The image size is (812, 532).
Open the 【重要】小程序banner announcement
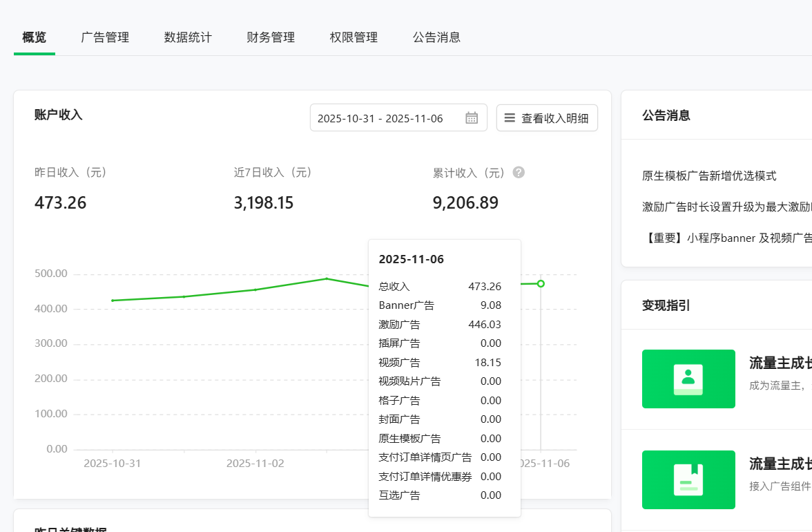pos(727,238)
